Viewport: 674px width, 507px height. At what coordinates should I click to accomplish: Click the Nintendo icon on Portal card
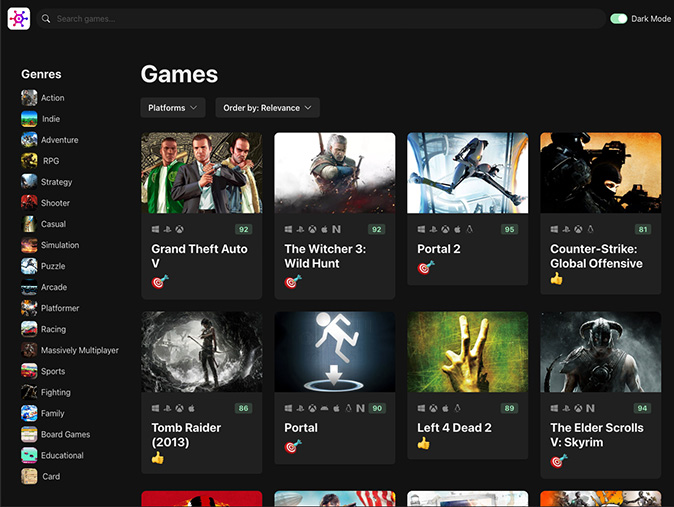360,409
